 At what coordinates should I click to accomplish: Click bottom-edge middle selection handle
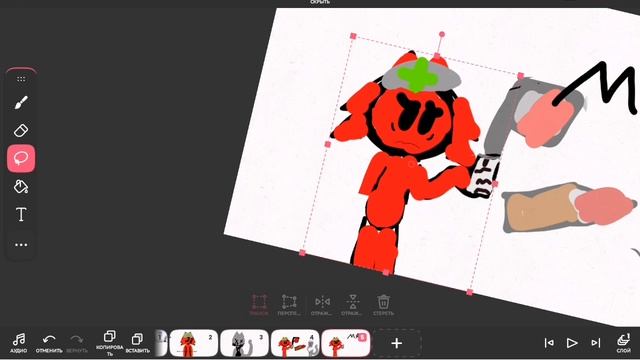click(x=386, y=273)
